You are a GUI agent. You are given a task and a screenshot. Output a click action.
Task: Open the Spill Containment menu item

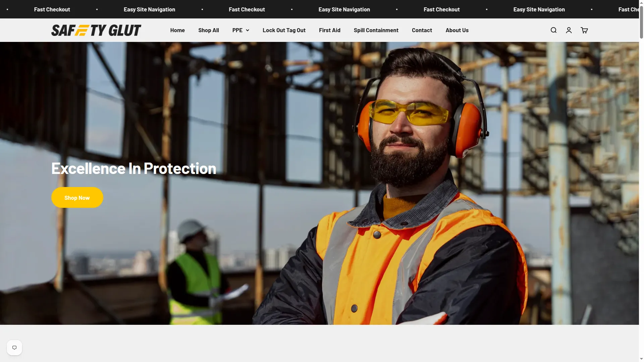pyautogui.click(x=376, y=30)
